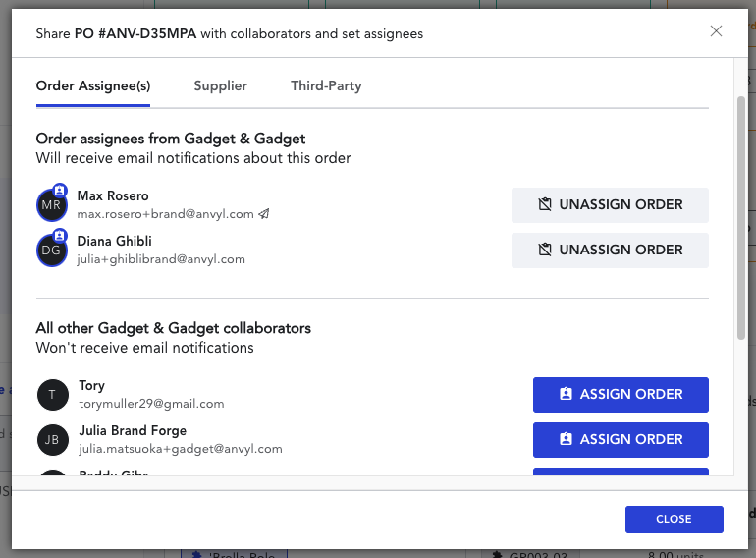Click the blue CLOSE button

tap(675, 520)
